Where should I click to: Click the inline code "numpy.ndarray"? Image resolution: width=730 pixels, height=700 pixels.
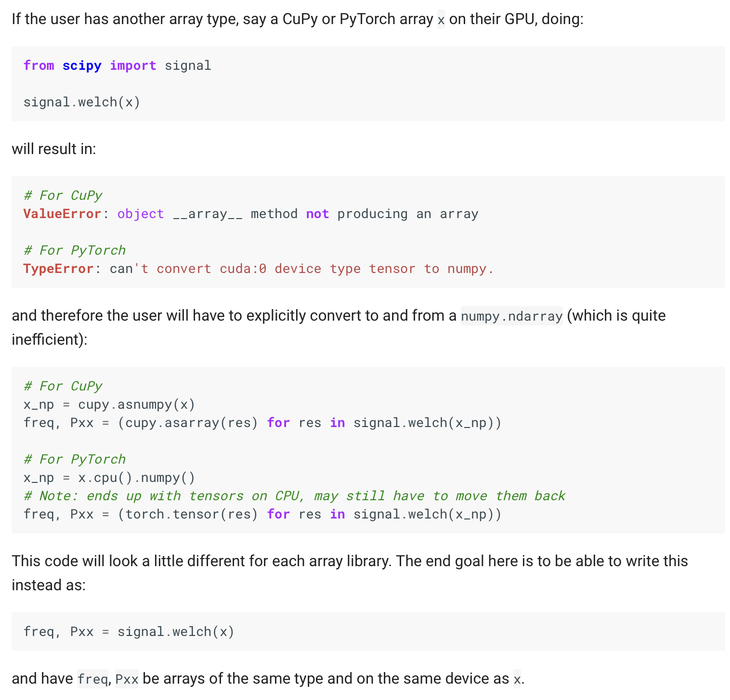[x=511, y=316]
